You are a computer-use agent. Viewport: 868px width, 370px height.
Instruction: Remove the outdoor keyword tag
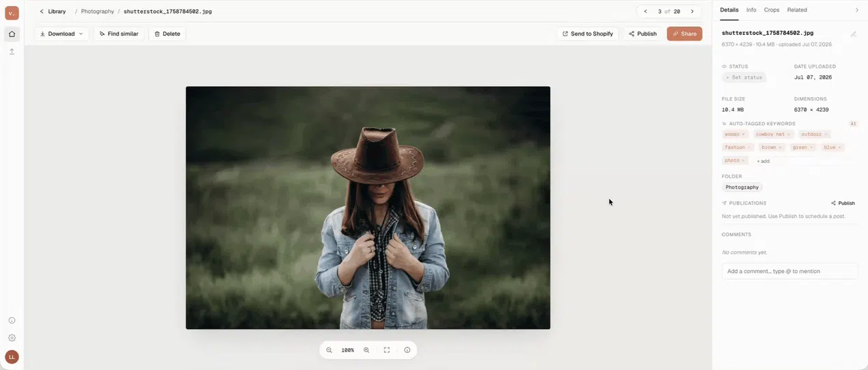(826, 135)
